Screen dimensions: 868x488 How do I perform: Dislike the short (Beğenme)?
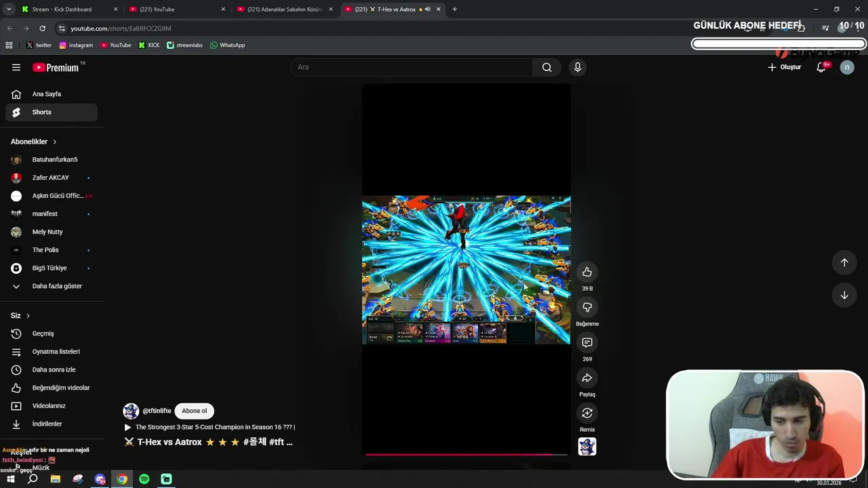587,307
